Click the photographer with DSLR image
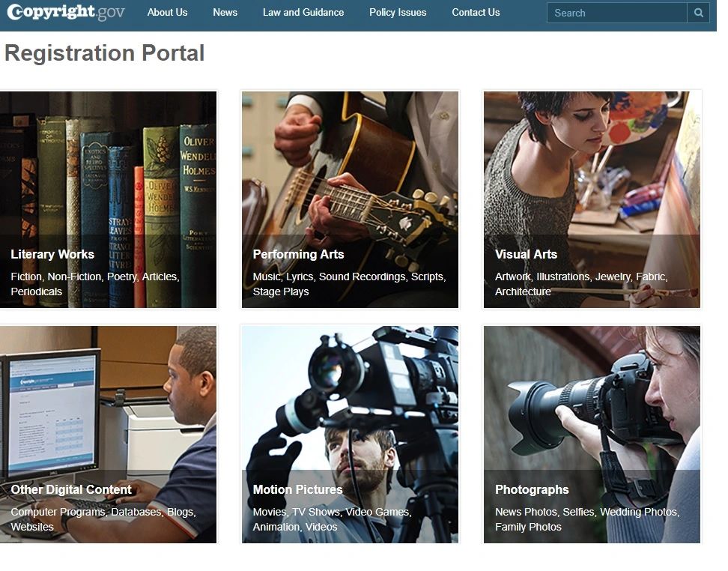The width and height of the screenshot is (728, 571). (x=592, y=397)
